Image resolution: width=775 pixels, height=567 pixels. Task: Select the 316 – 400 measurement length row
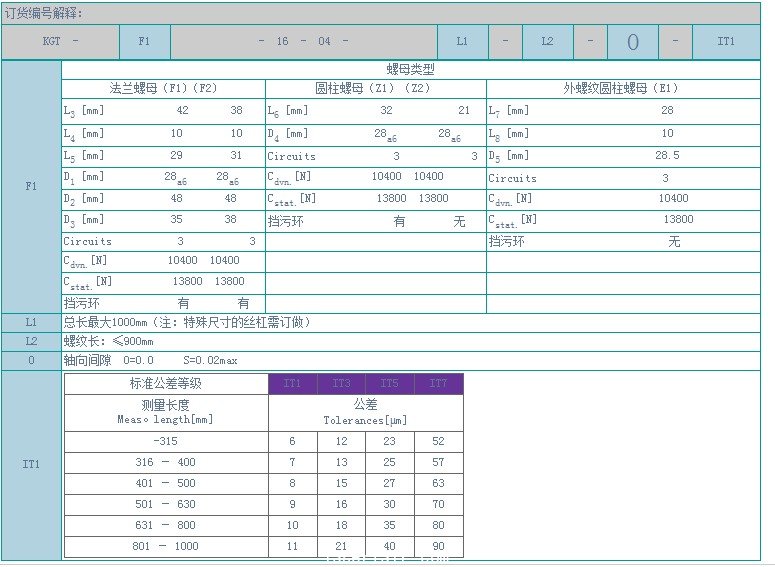tap(166, 463)
